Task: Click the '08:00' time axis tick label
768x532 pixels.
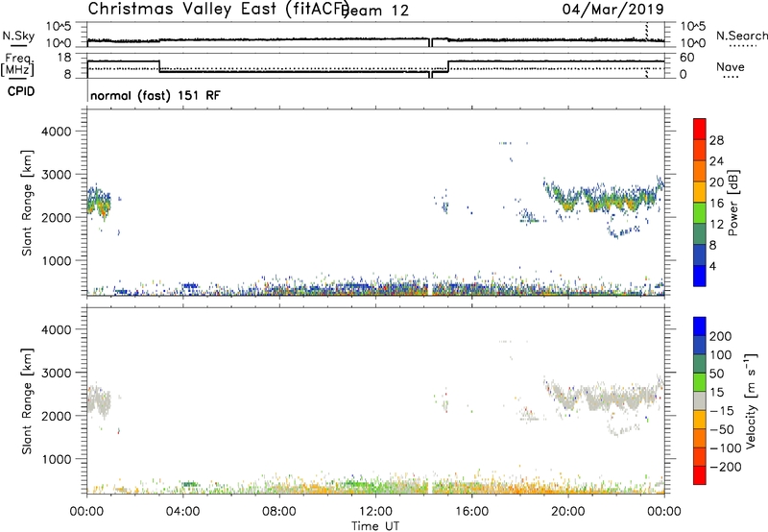Action: coord(279,512)
